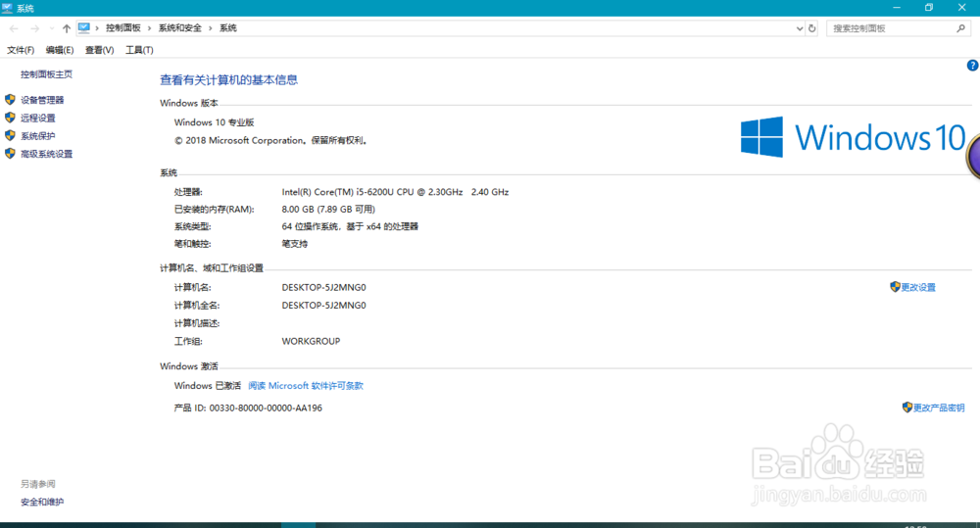Click processor value Intel(R) Core(TM) i5-6200U
The height and width of the screenshot is (528, 980).
(395, 192)
